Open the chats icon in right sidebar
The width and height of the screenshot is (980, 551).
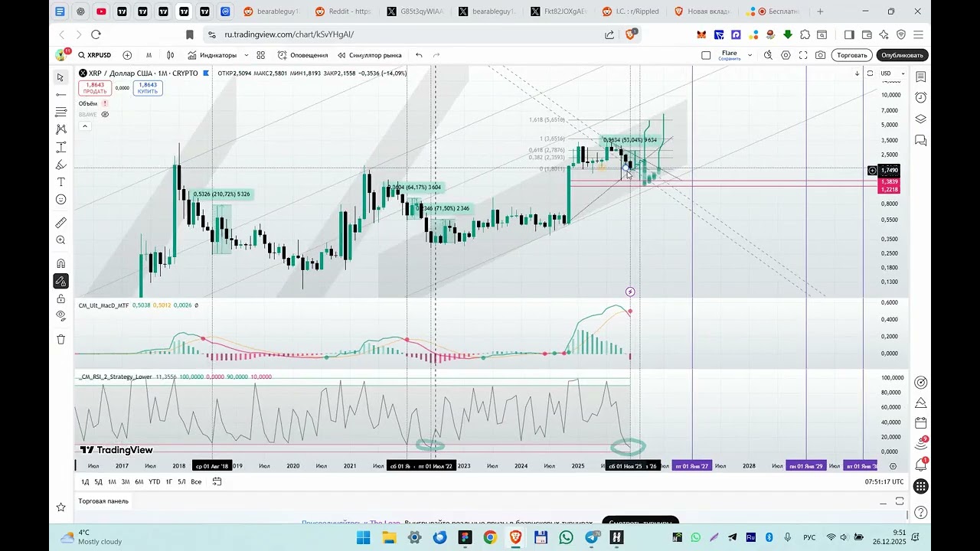click(921, 140)
